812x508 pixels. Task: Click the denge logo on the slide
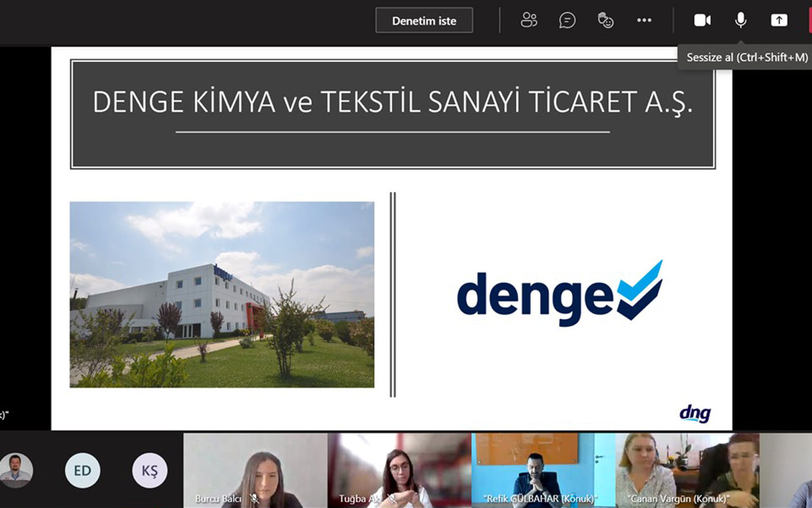click(x=560, y=293)
